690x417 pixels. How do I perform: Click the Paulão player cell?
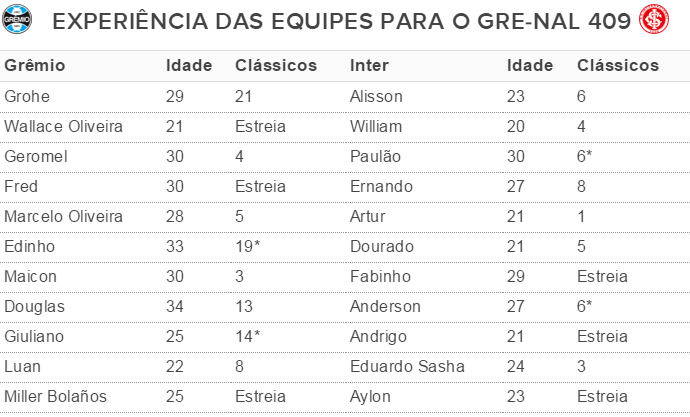point(375,156)
